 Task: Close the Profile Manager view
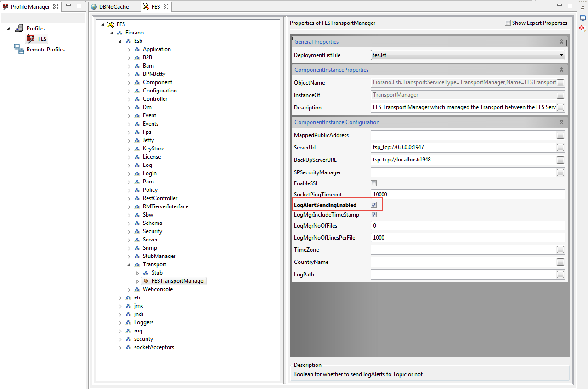click(x=56, y=7)
